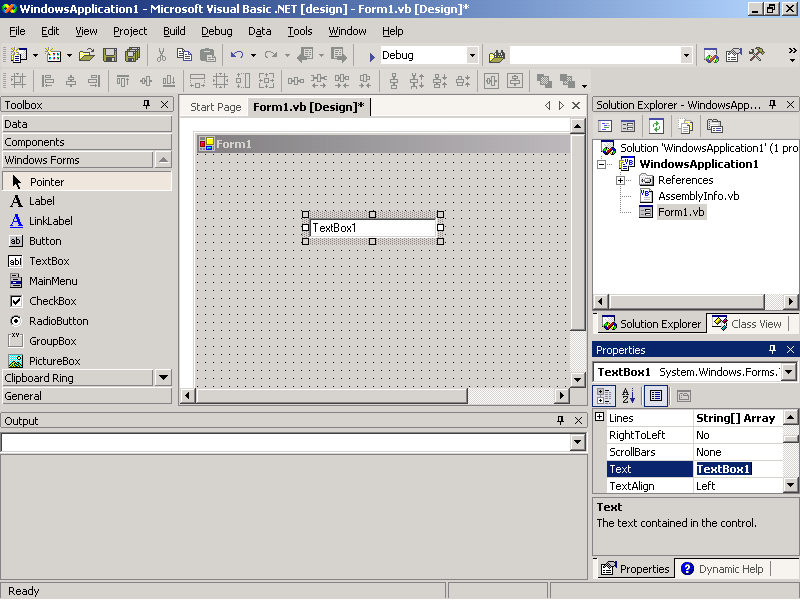Click the Open File folder icon
This screenshot has height=600, width=800.
[x=87, y=55]
